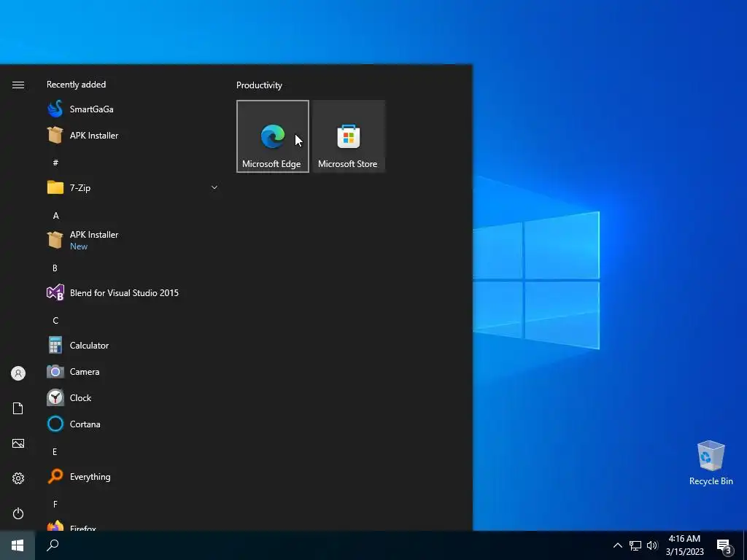Select the Recycle Bin desktop icon
This screenshot has width=747, height=560.
click(711, 463)
